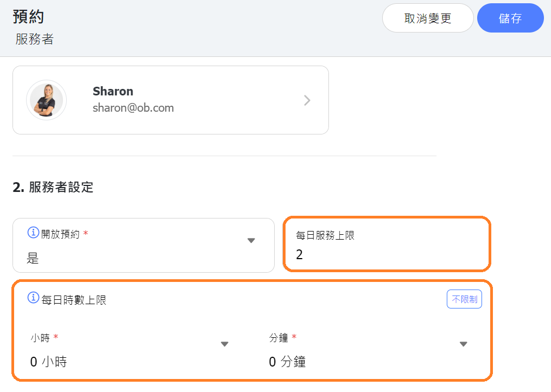Viewport: 551px width, 392px height.
Task: Click the 2. 服務者設定 section heading
Action: 53,188
